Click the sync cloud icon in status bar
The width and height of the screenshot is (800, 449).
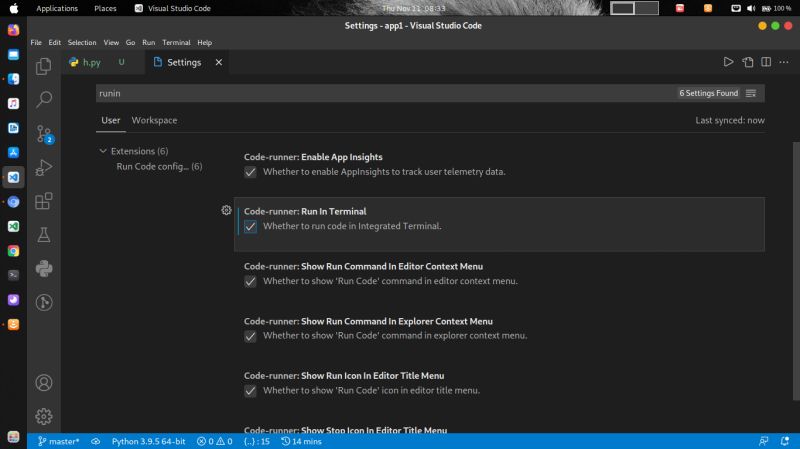pos(95,441)
